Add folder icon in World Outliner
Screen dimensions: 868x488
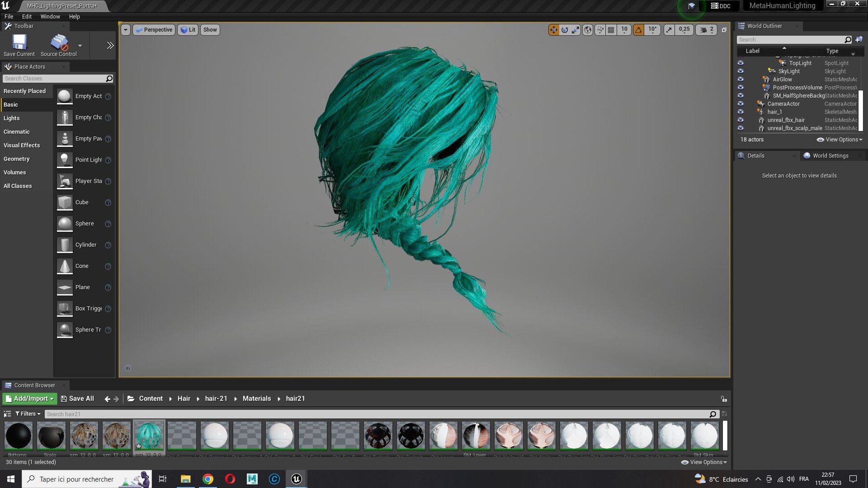click(858, 40)
